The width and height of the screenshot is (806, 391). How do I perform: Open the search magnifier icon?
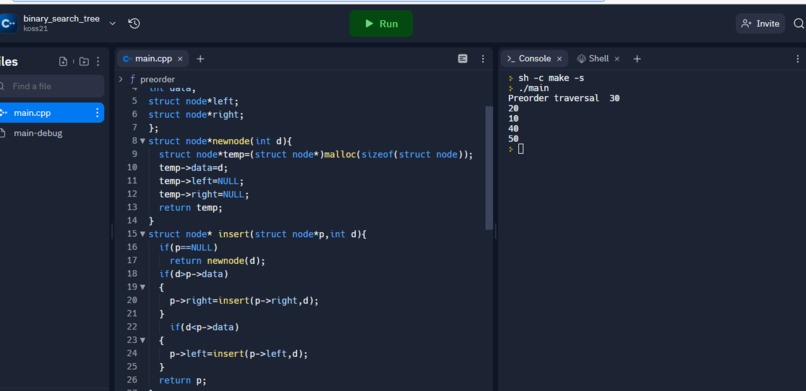[798, 24]
